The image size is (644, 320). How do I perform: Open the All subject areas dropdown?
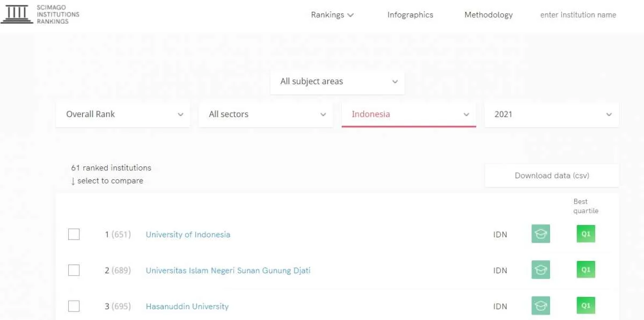(337, 82)
